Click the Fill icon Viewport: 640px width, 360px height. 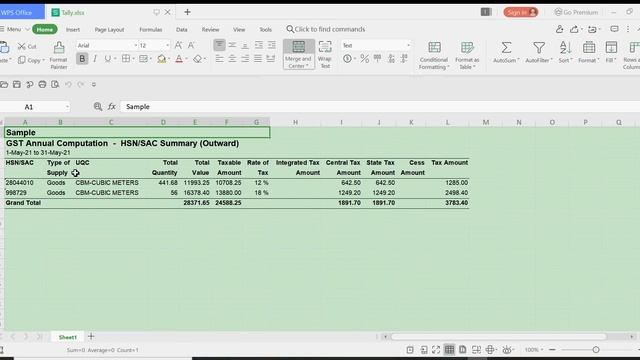(x=611, y=48)
